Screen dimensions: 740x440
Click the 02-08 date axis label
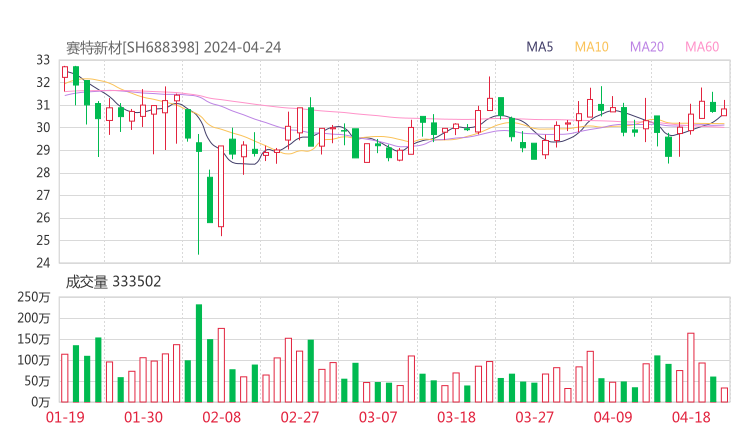221,417
